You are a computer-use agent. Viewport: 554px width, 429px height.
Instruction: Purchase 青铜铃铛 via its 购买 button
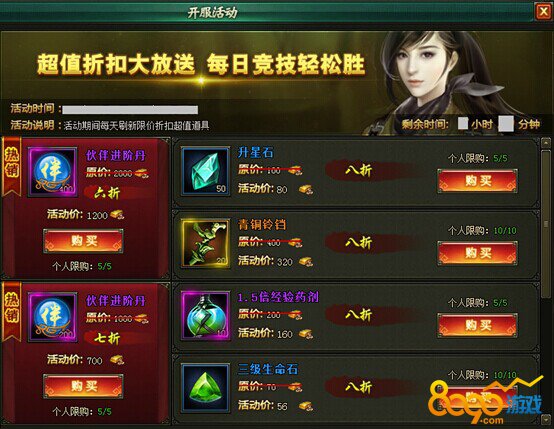coord(478,253)
